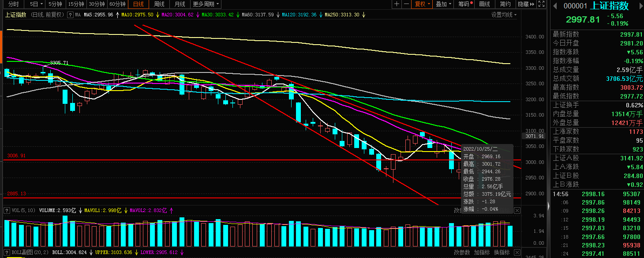Switch to 周线 weekly chart tab
Viewport: 644px width, 258px height.
tap(159, 4)
